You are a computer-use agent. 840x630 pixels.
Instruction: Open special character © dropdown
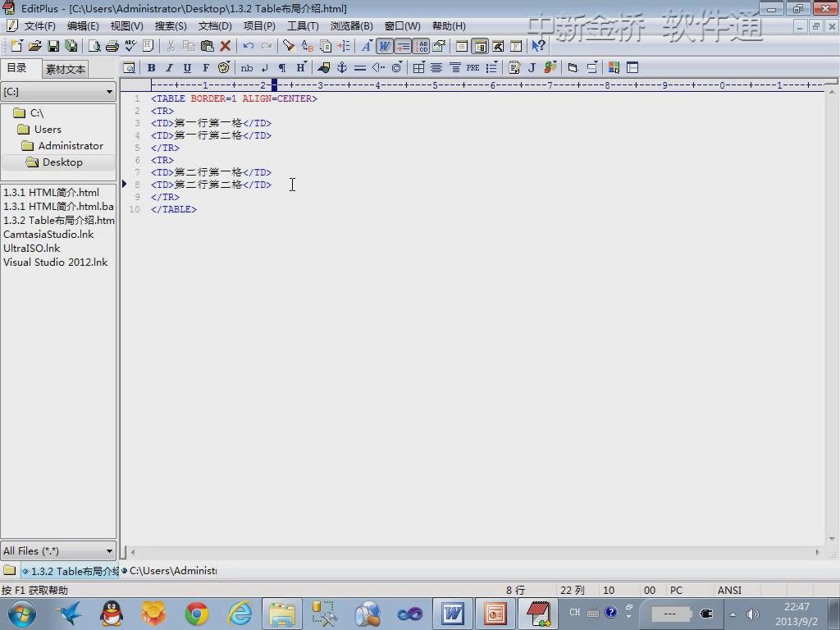[x=397, y=68]
